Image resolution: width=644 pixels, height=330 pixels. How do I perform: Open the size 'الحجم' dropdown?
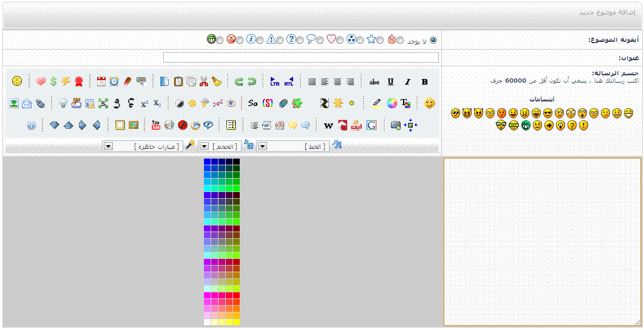point(204,146)
